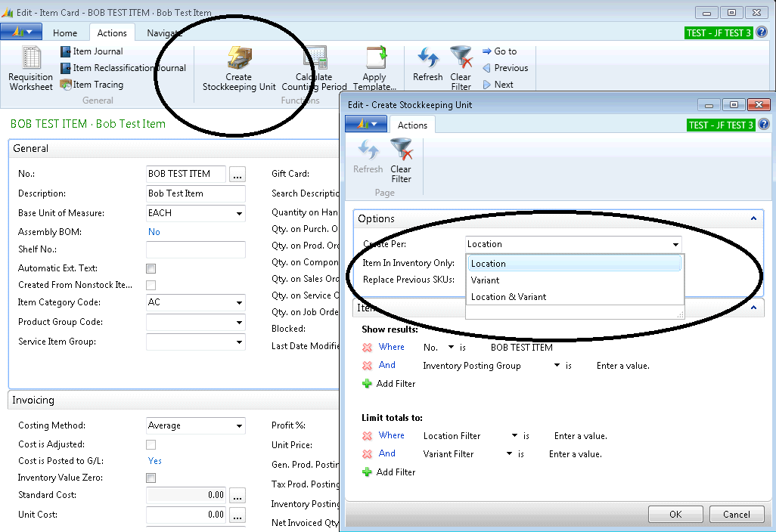Screen dimensions: 776x532
Task: Add Filter under Limit totals to
Action: 389,472
